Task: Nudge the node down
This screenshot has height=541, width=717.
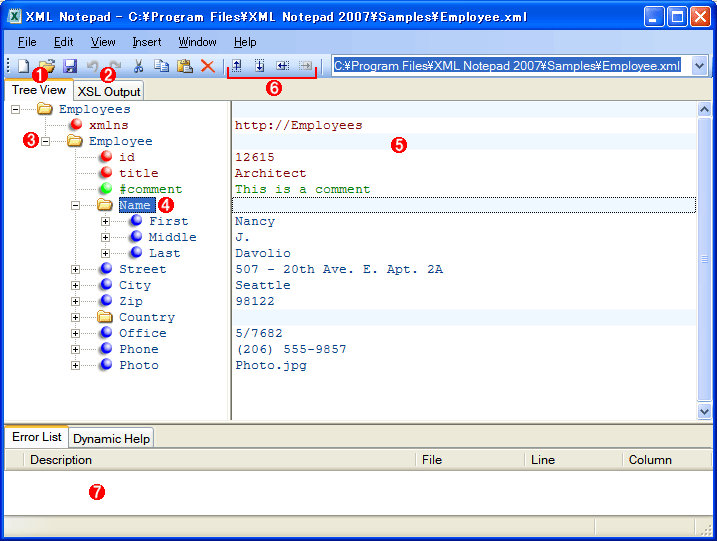Action: click(x=260, y=66)
